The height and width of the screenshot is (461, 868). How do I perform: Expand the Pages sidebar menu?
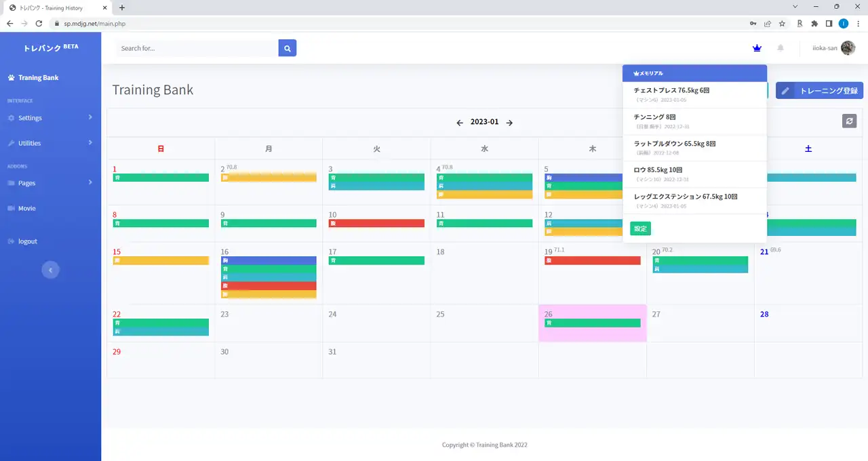pyautogui.click(x=50, y=183)
